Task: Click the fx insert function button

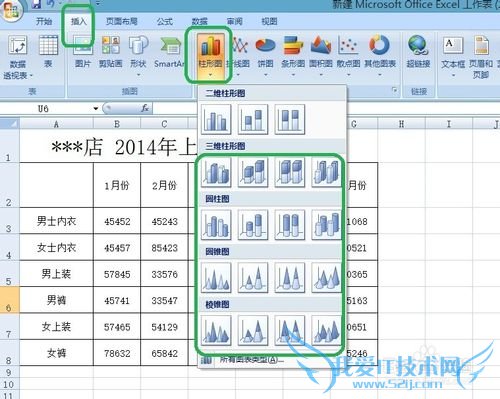Action: click(x=145, y=108)
